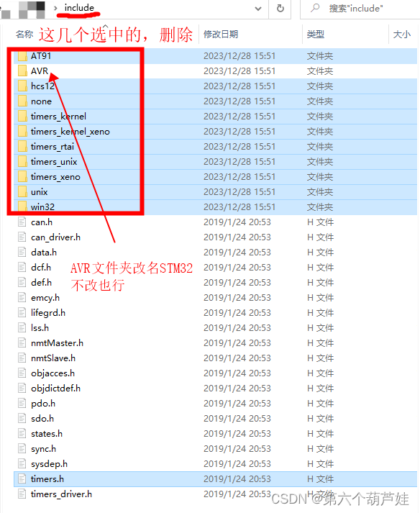Sort by the 大小 column header

[401, 34]
